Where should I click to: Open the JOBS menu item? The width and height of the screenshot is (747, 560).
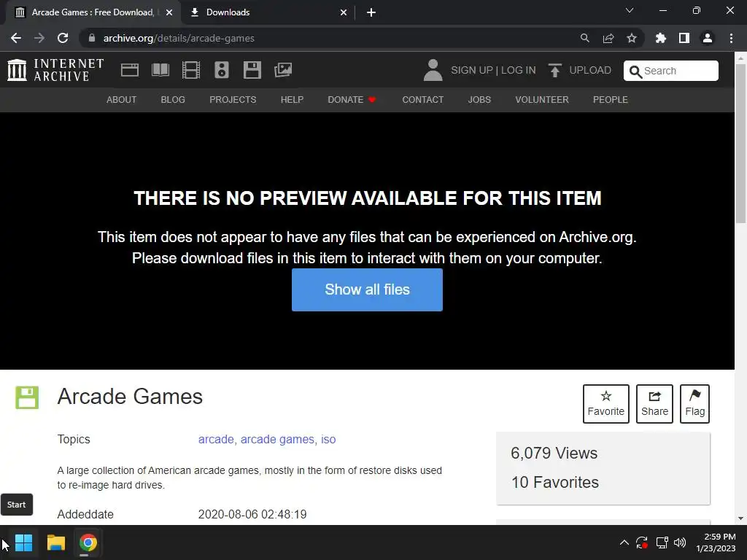pos(479,99)
